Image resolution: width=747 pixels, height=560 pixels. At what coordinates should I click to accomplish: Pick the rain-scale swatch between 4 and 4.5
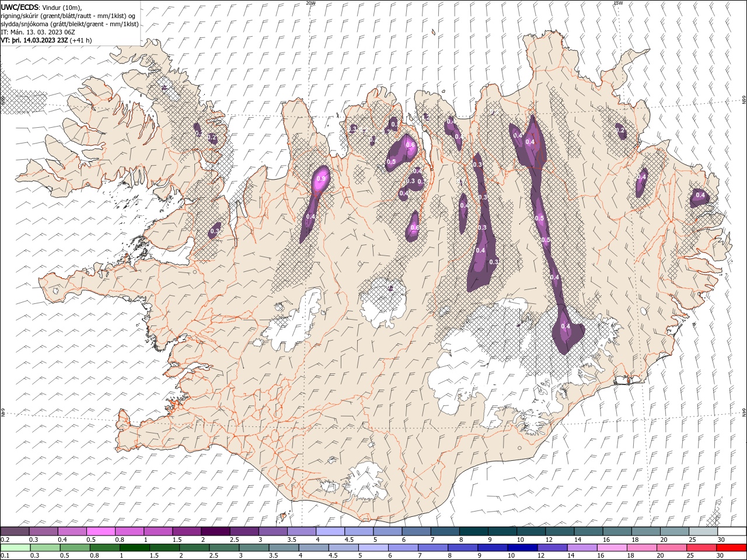(313, 547)
